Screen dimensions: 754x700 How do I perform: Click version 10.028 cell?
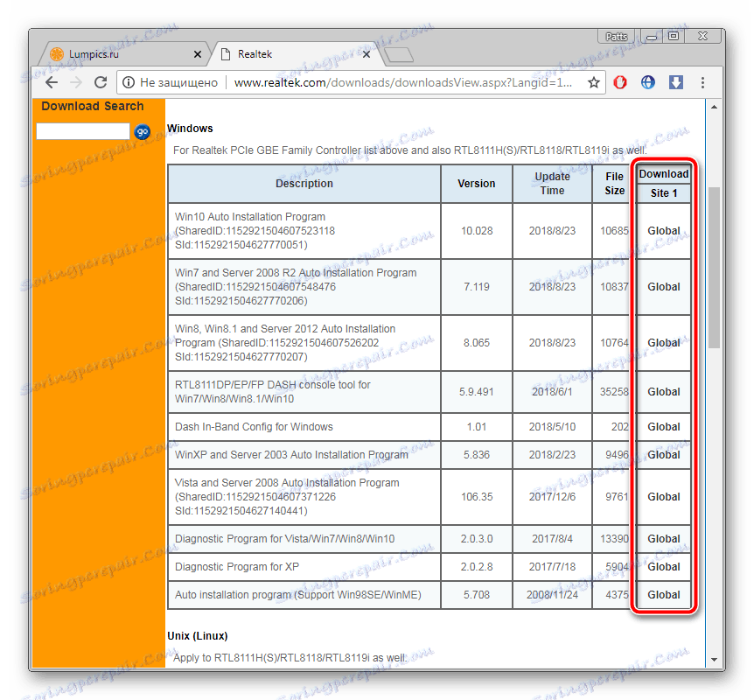click(x=477, y=231)
